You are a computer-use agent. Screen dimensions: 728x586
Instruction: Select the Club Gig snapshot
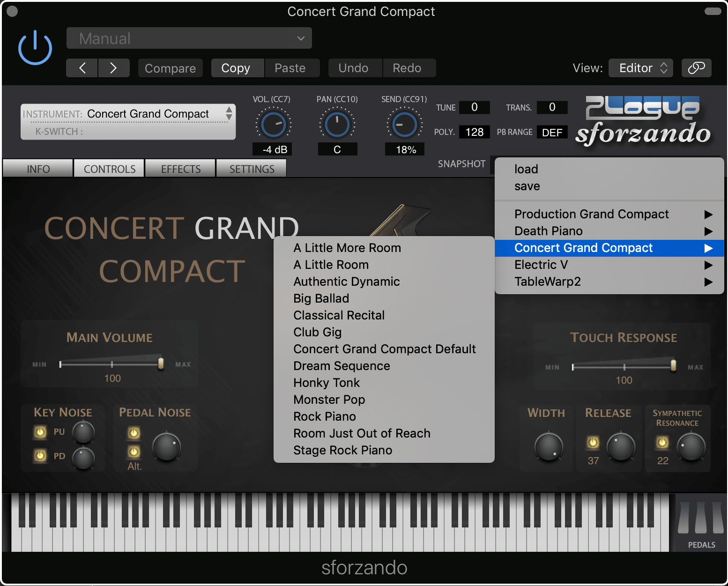pyautogui.click(x=384, y=332)
